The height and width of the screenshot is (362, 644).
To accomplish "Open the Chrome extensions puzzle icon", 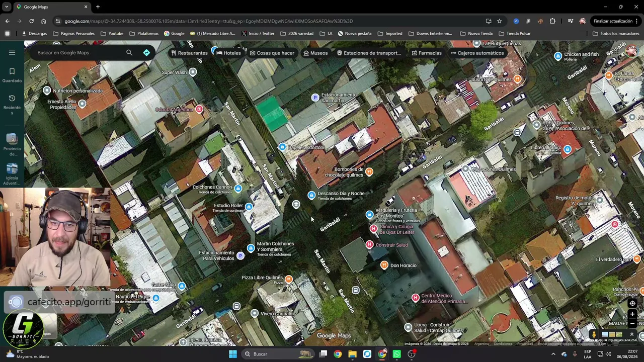I will (x=552, y=21).
